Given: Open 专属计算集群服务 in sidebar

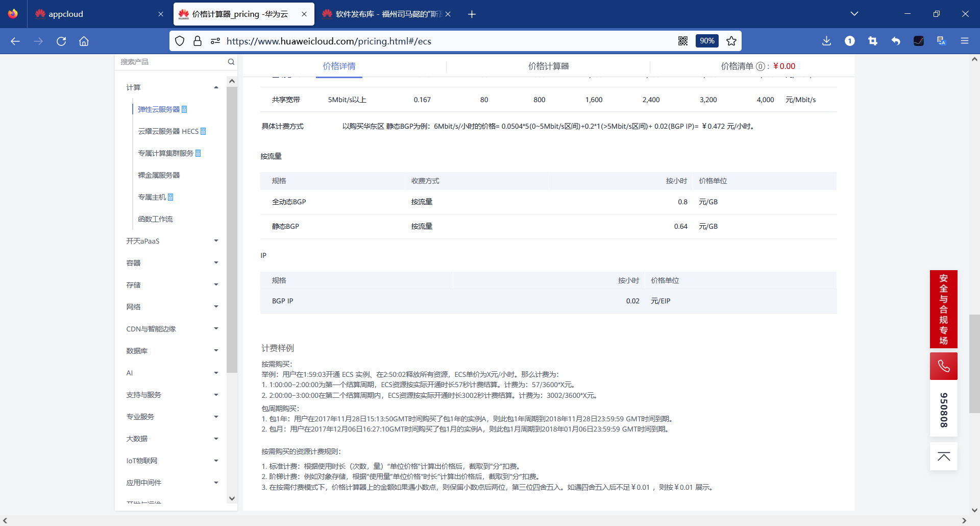Looking at the screenshot, I should (165, 153).
